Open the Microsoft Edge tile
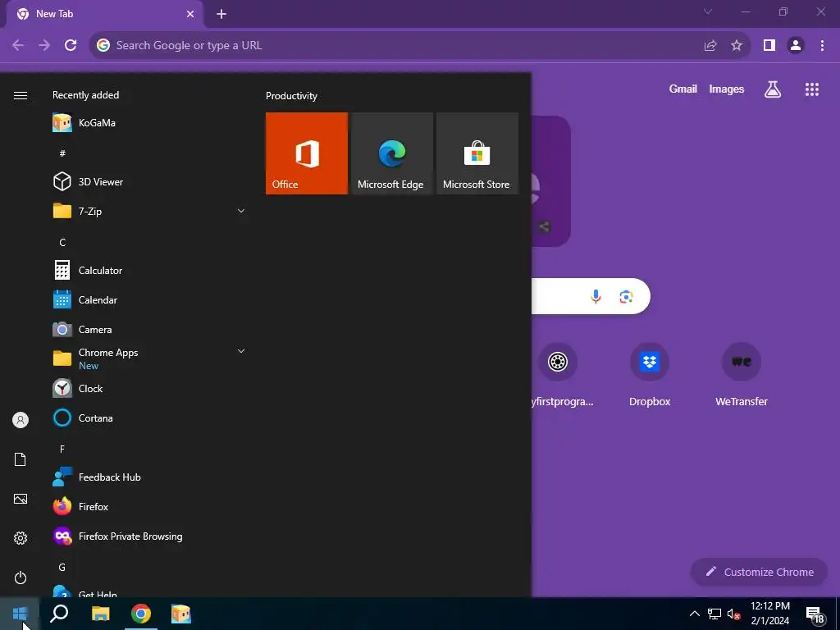The height and width of the screenshot is (630, 840). (391, 153)
